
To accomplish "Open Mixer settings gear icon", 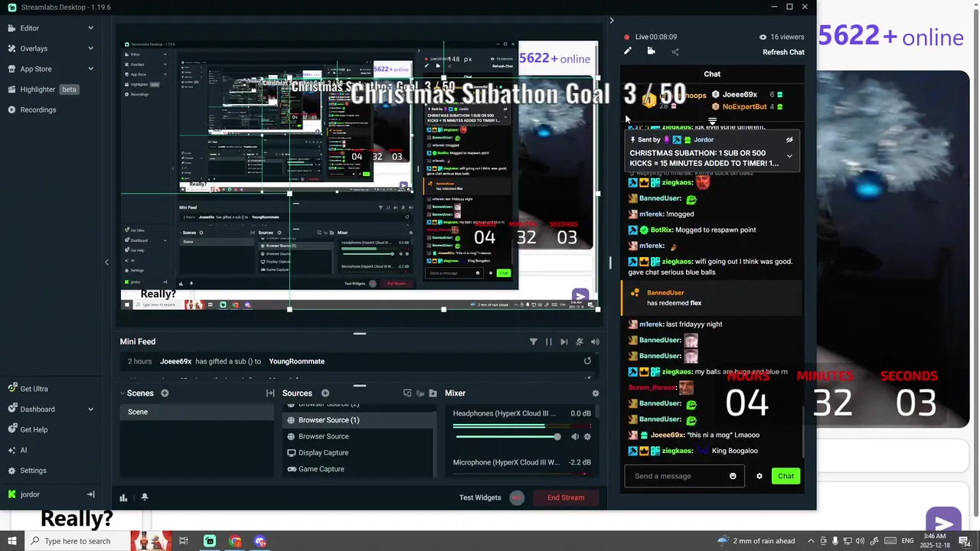I will (596, 393).
